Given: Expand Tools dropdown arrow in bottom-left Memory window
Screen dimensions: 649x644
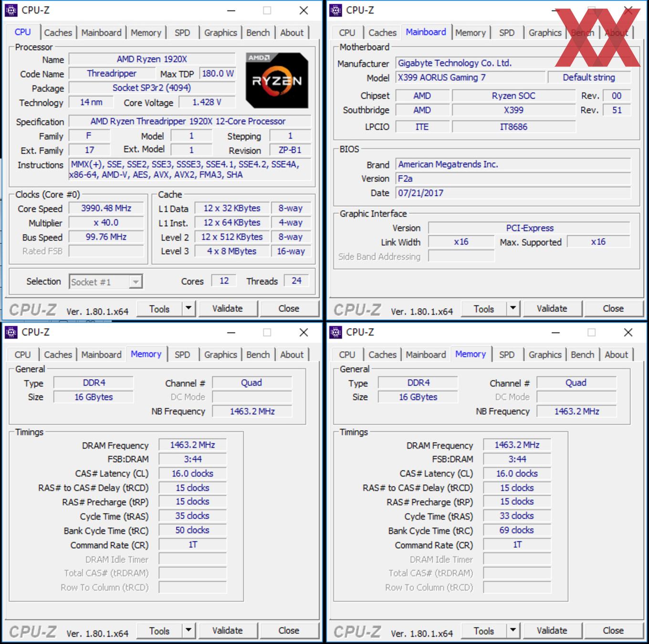Looking at the screenshot, I should (x=188, y=631).
